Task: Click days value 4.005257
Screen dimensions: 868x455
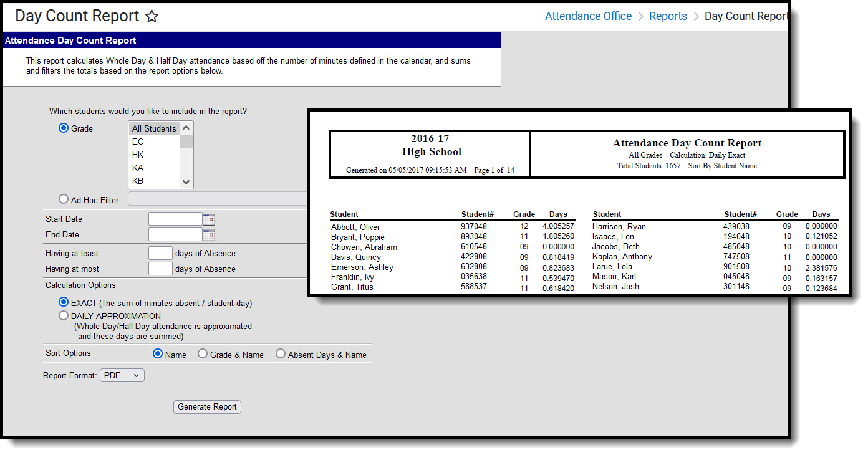Action: (x=558, y=228)
